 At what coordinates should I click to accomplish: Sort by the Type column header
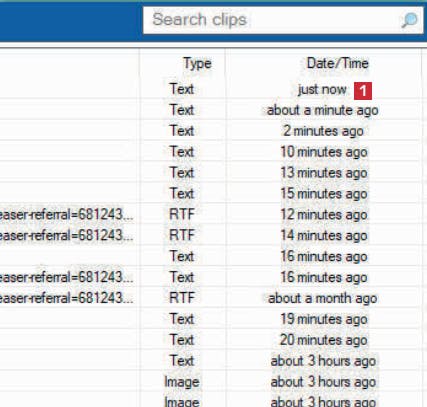[197, 63]
